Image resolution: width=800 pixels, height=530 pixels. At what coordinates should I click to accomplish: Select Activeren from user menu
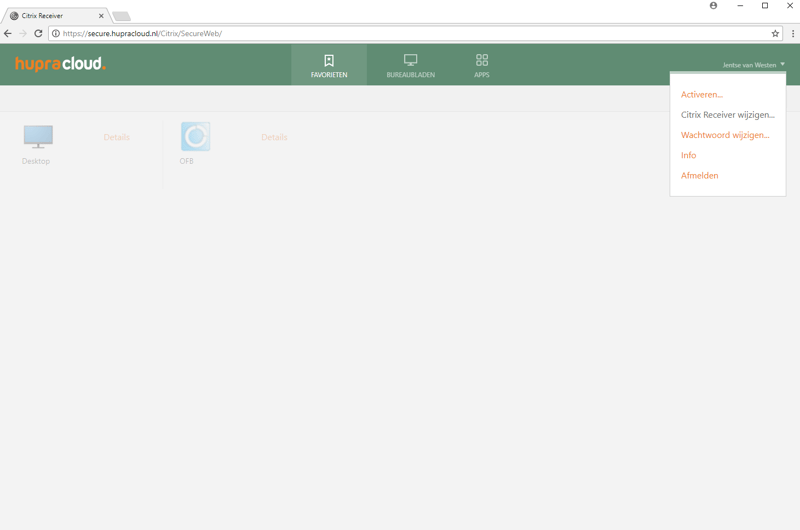coord(701,95)
